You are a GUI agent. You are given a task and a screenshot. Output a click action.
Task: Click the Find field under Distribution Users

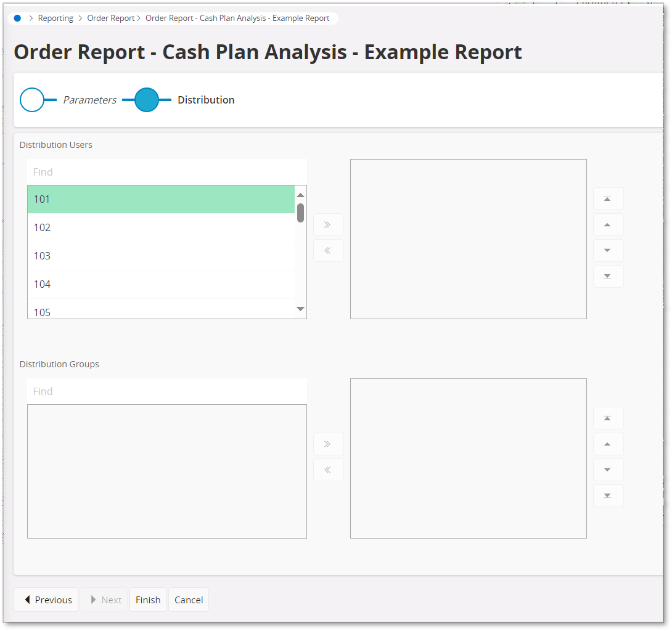click(x=166, y=171)
